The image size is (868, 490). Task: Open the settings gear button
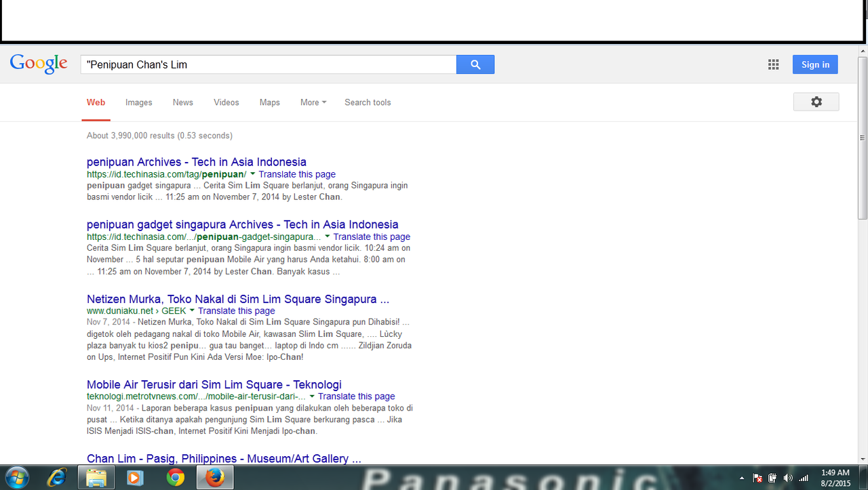pos(816,102)
